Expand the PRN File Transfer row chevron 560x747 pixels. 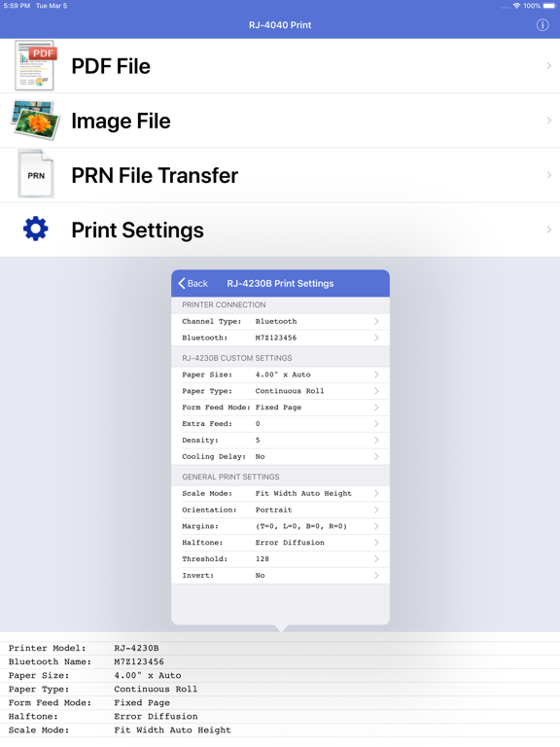549,175
